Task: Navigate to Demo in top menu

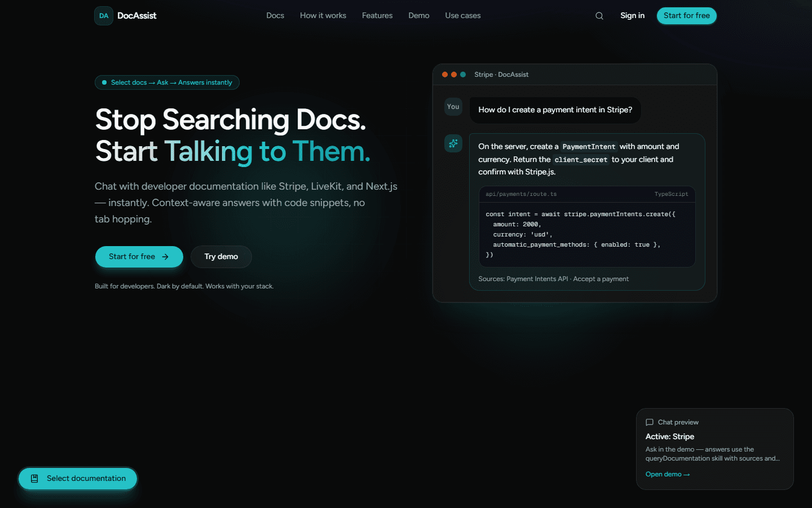Action: [x=419, y=16]
